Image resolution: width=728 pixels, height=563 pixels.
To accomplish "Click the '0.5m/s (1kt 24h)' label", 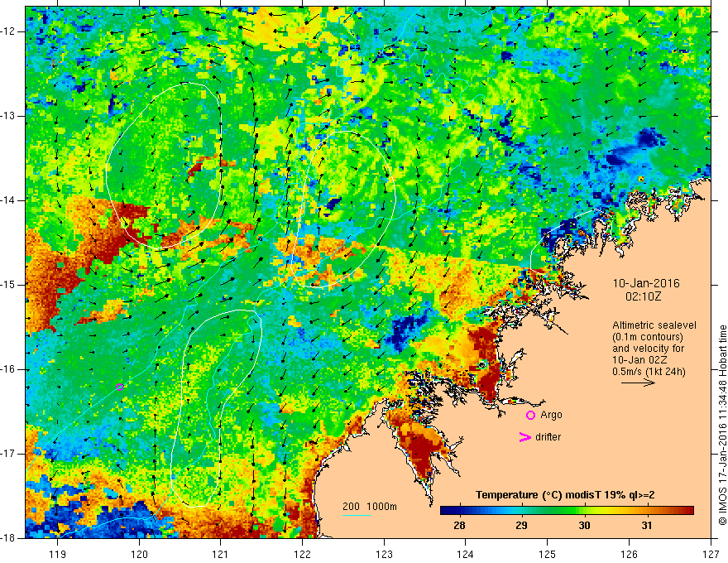I will [649, 372].
